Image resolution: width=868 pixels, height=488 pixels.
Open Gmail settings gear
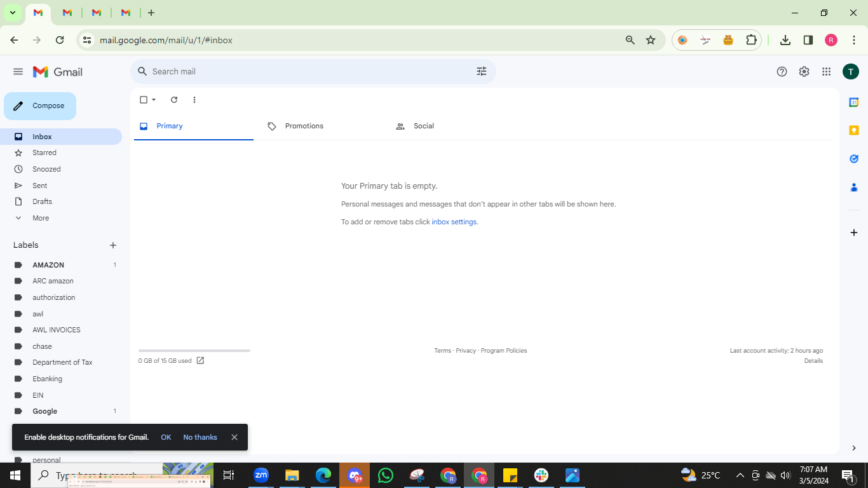[804, 72]
